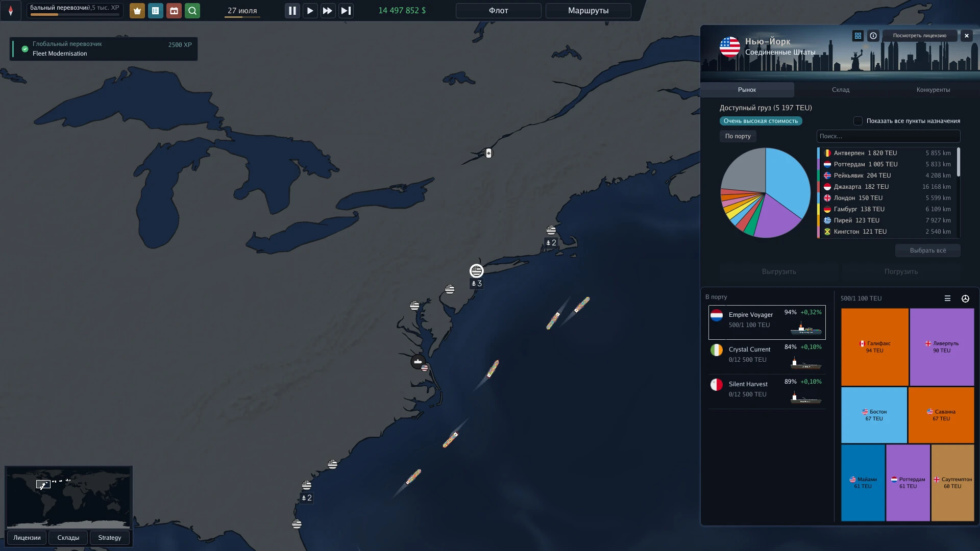Open Лицензии panel below the minimap
980x551 pixels.
27,538
